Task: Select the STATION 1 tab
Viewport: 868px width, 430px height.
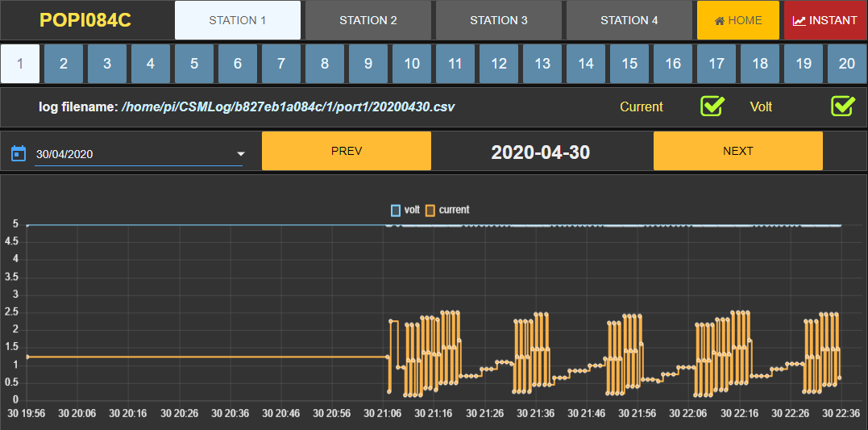Action: (x=237, y=20)
